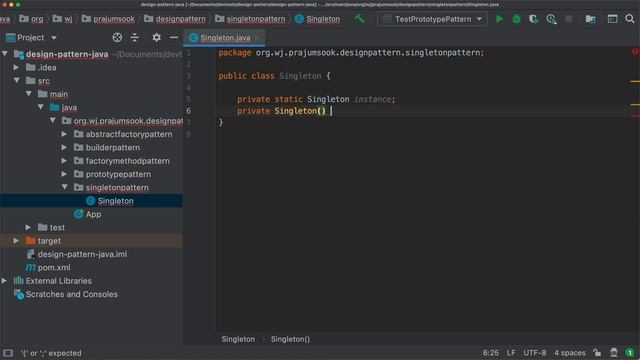
Task: Expand the factorymethodpattern package
Action: 64,161
